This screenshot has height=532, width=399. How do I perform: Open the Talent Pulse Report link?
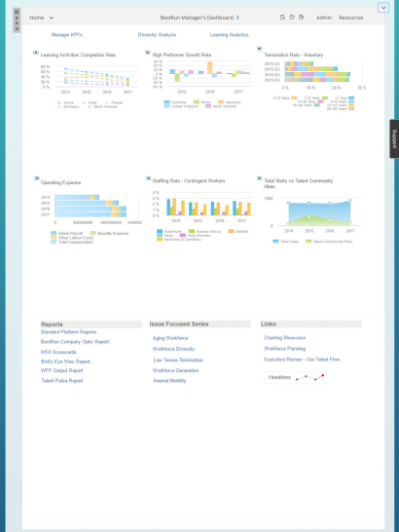point(62,381)
